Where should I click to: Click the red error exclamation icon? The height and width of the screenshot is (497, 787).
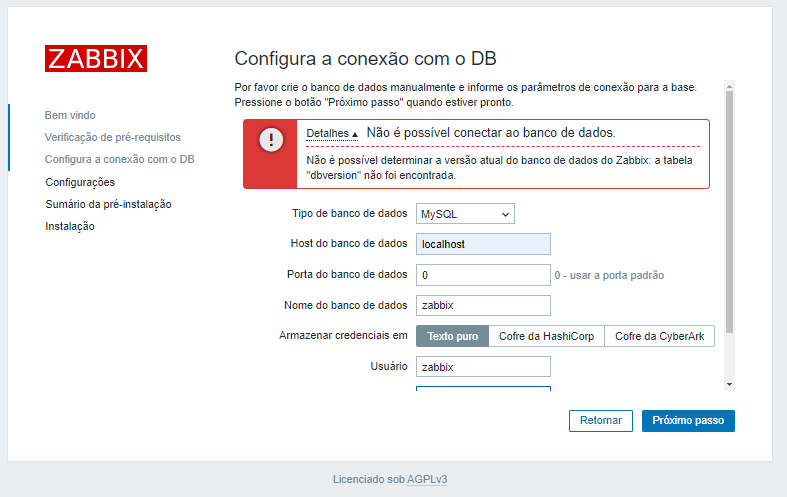(x=271, y=140)
